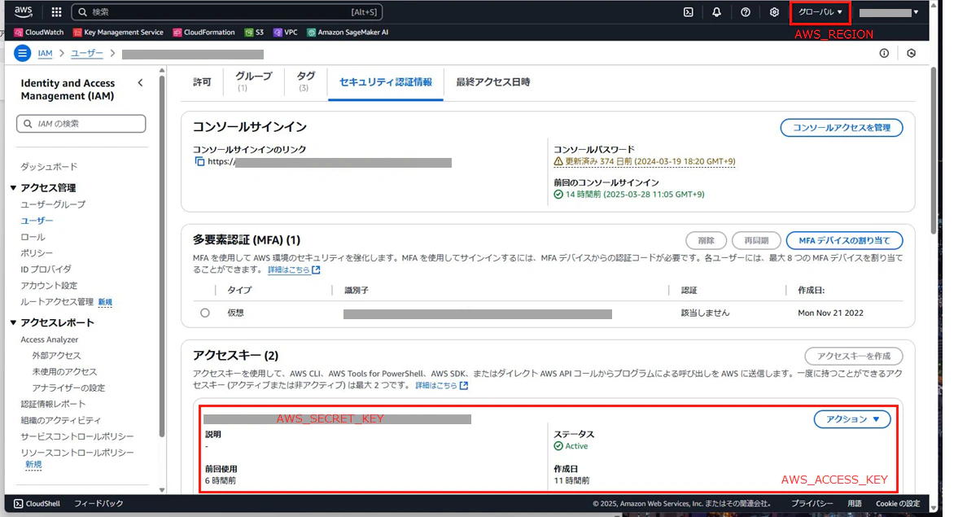Open the account name dropdown
Viewport: 980px width, 517px height.
coord(890,12)
